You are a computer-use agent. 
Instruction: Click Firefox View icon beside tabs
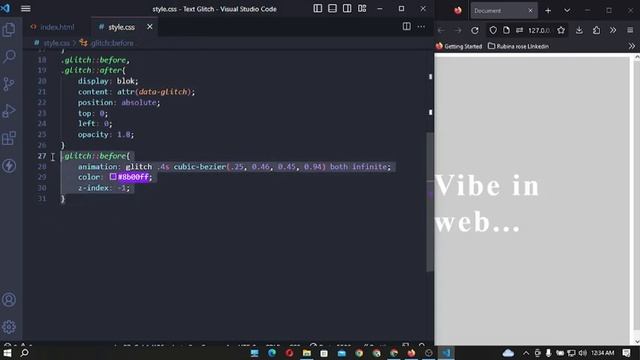tap(458, 11)
